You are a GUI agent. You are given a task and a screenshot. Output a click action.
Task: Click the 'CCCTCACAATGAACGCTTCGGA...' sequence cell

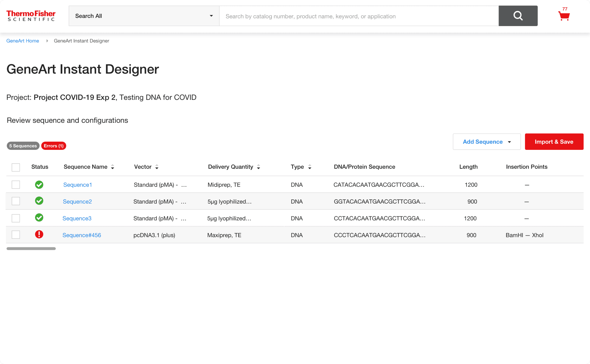380,235
